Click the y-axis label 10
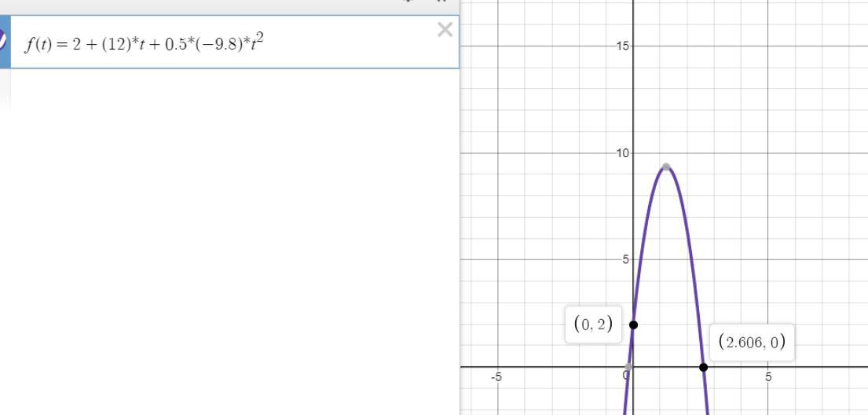The image size is (868, 415). coord(623,153)
